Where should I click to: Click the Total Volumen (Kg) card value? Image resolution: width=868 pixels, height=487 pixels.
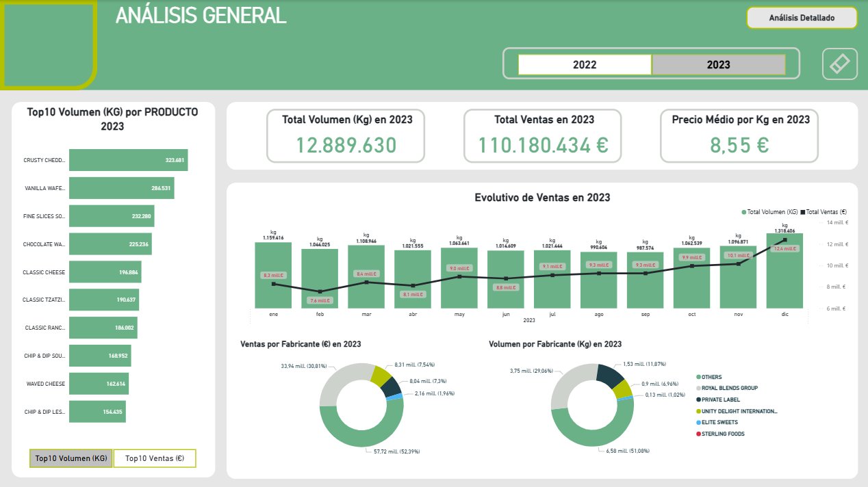click(346, 146)
